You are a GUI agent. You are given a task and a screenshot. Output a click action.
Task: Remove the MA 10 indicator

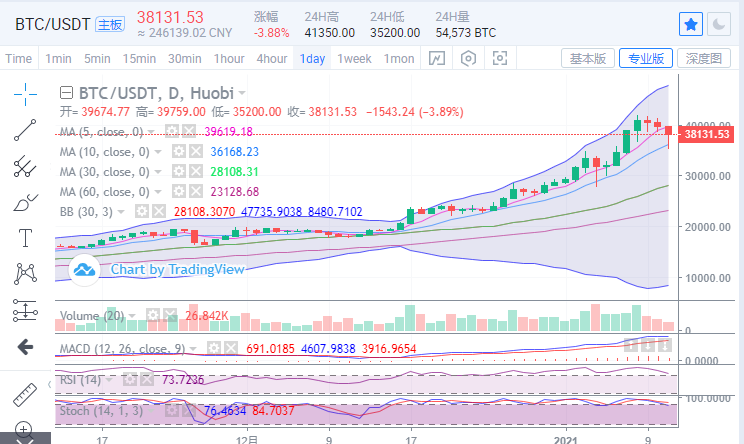[x=196, y=152]
